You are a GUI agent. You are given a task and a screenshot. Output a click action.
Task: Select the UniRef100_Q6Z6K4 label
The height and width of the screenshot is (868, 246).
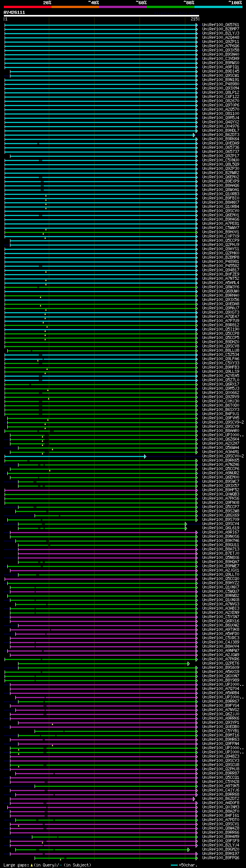click(x=221, y=439)
